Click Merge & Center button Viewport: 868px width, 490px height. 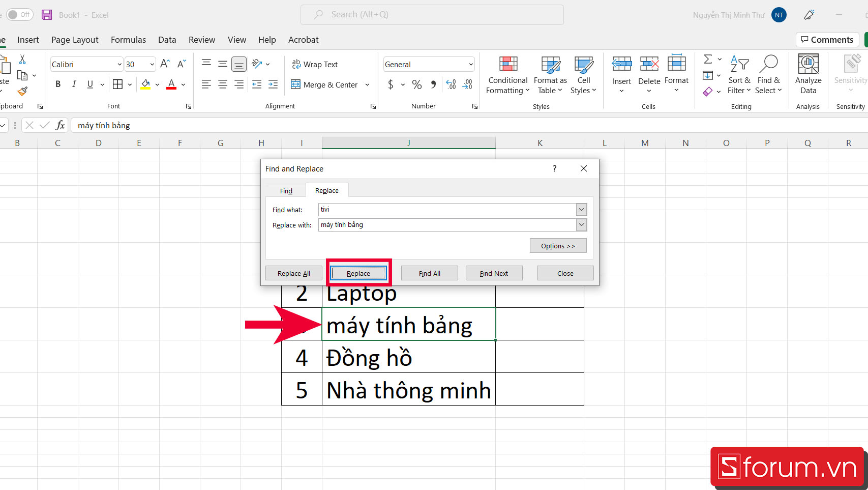coord(324,84)
